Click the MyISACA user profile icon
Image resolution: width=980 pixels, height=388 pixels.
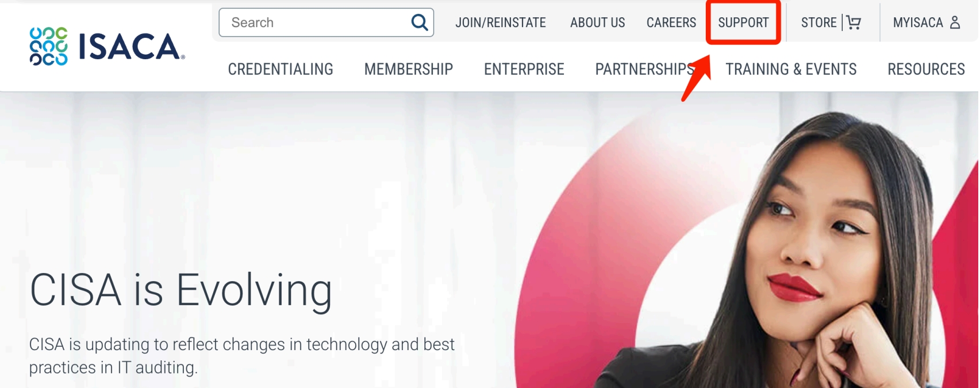955,22
